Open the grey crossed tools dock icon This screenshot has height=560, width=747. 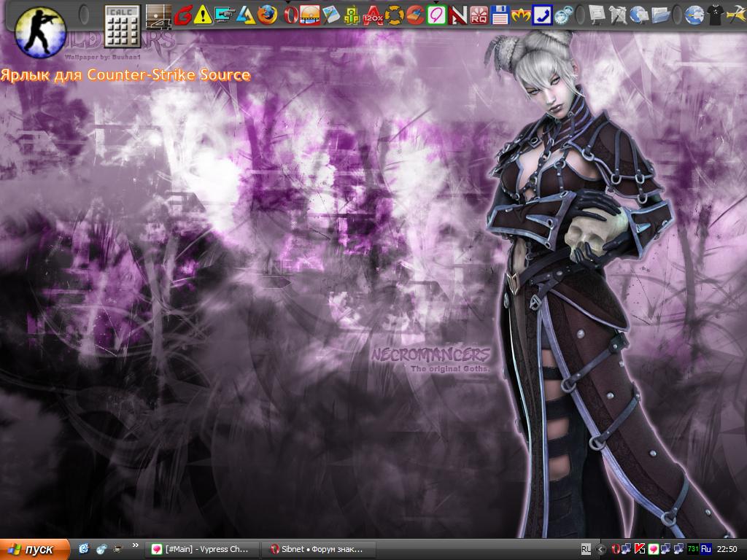tap(618, 15)
